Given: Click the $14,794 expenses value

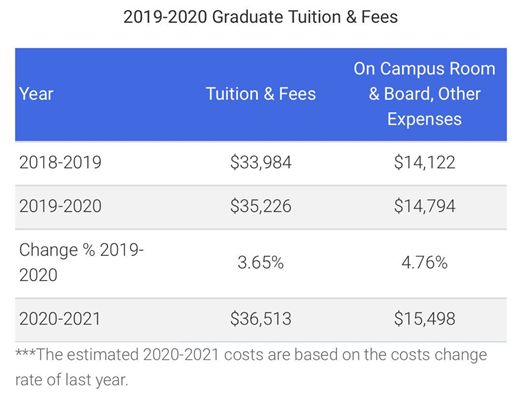Looking at the screenshot, I should pyautogui.click(x=424, y=206).
